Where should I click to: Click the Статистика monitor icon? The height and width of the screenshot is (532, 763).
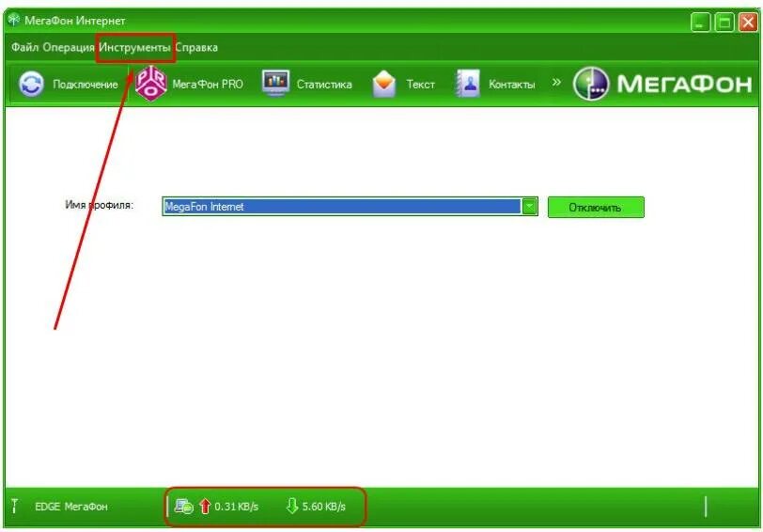coord(275,83)
